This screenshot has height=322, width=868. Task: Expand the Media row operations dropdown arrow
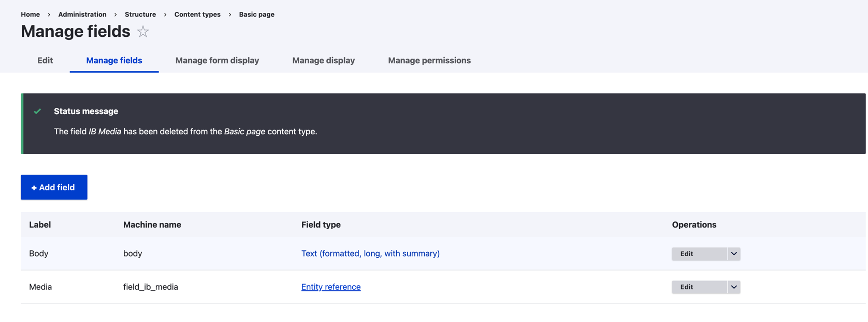734,287
